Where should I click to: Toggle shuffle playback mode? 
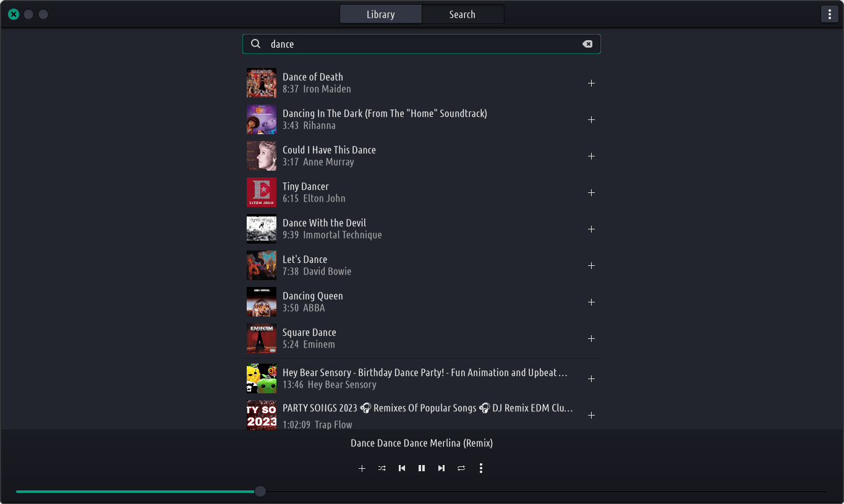382,468
